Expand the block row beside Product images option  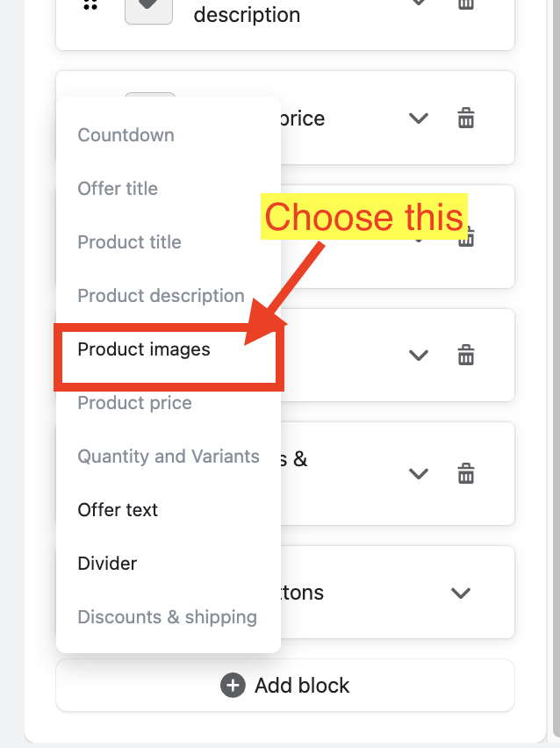[x=419, y=355]
